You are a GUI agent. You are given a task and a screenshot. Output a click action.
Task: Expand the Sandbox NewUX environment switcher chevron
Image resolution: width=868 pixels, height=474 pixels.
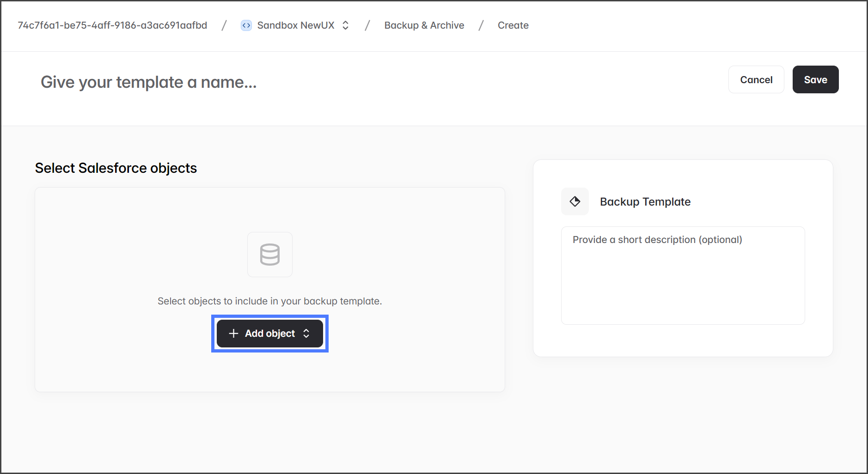[345, 25]
